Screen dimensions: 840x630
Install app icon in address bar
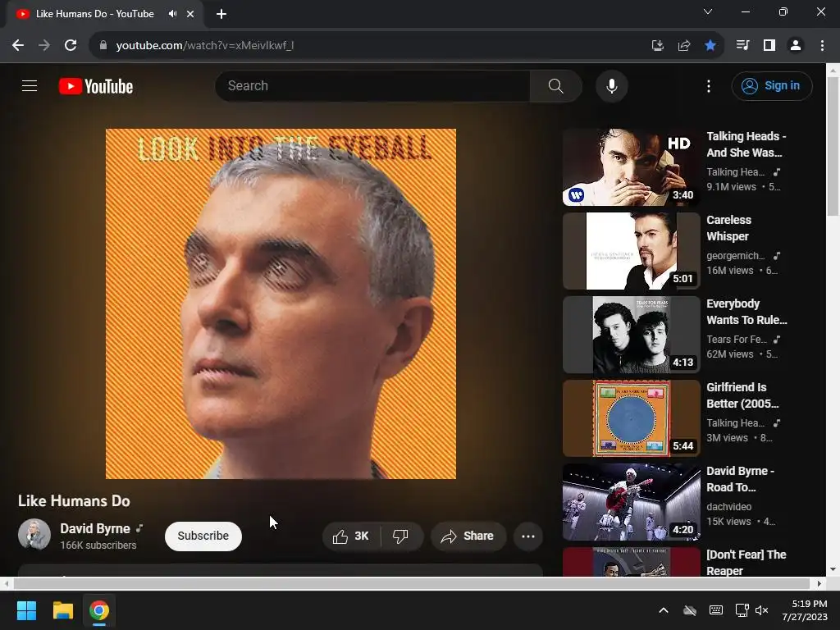click(657, 46)
